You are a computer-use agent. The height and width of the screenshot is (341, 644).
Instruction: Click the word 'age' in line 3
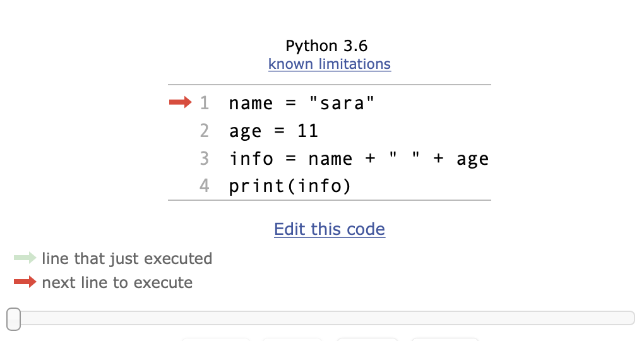pos(472,160)
